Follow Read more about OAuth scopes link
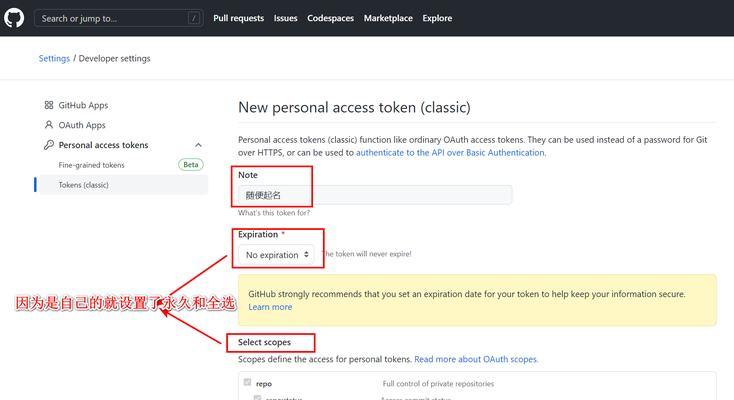734x400 pixels. coord(476,359)
